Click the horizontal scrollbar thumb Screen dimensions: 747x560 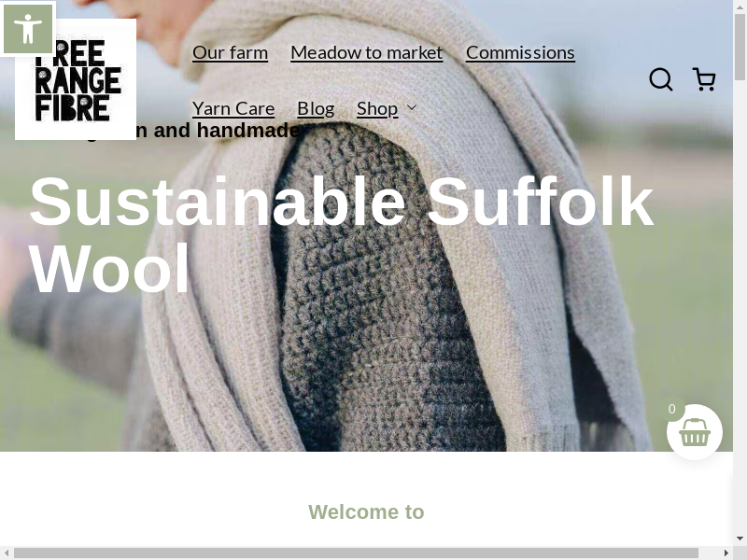(356, 553)
